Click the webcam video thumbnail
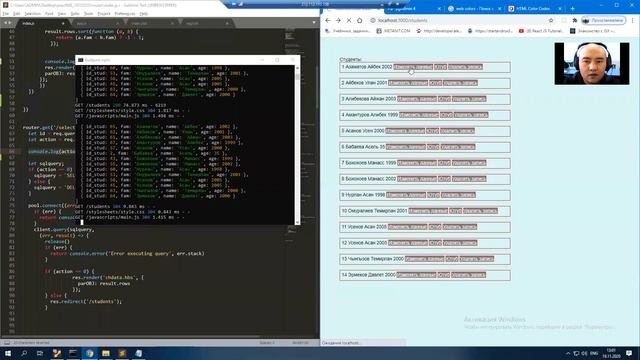Image resolution: width=640 pixels, height=360 pixels. 591,64
